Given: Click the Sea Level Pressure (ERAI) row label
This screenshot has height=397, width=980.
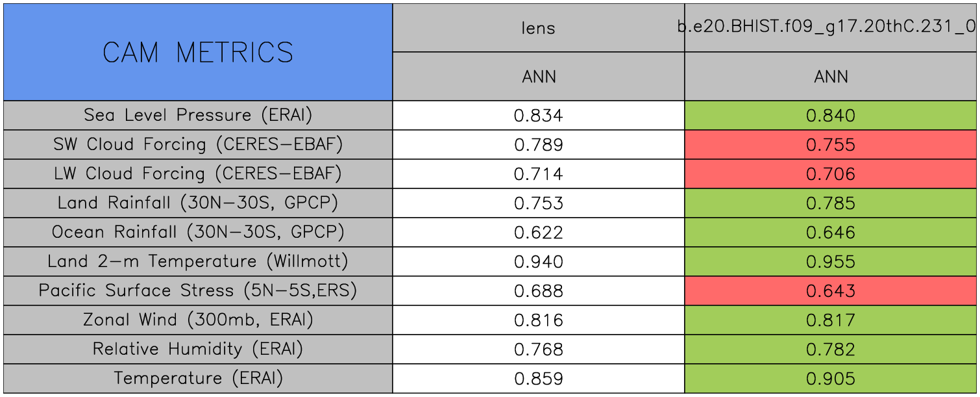Looking at the screenshot, I should [198, 116].
